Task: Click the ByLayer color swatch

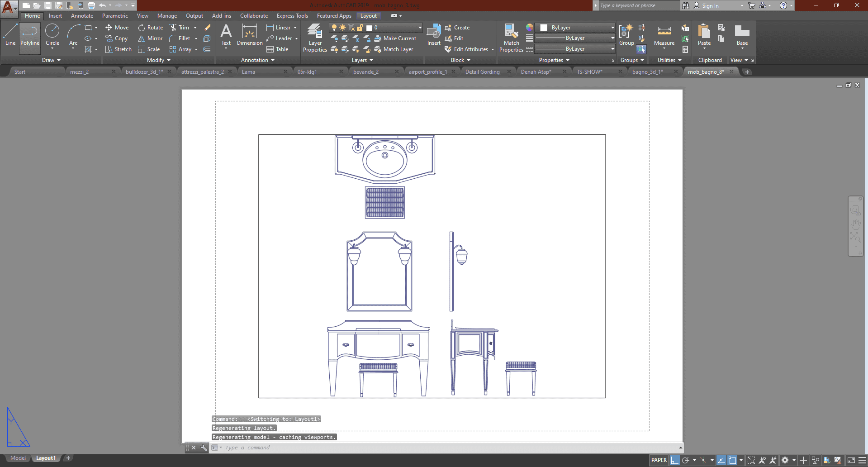Action: pyautogui.click(x=544, y=28)
